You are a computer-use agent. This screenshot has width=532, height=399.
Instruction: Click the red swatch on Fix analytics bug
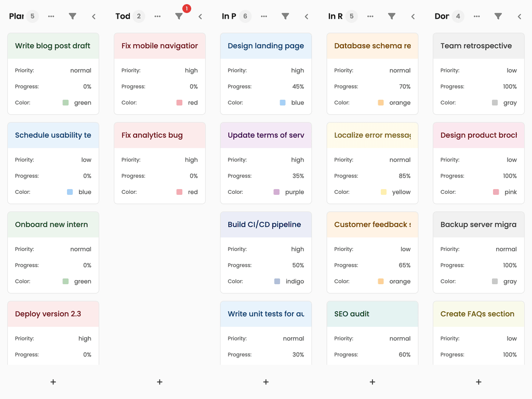coord(179,192)
